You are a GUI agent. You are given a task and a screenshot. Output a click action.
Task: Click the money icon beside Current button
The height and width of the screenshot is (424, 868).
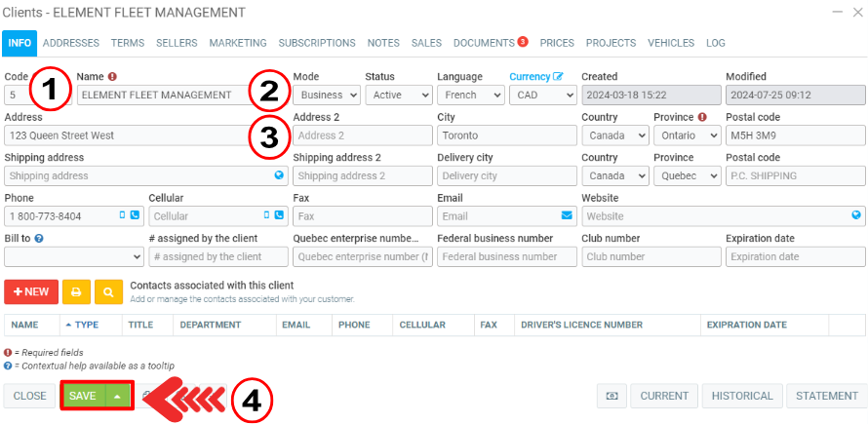point(611,396)
